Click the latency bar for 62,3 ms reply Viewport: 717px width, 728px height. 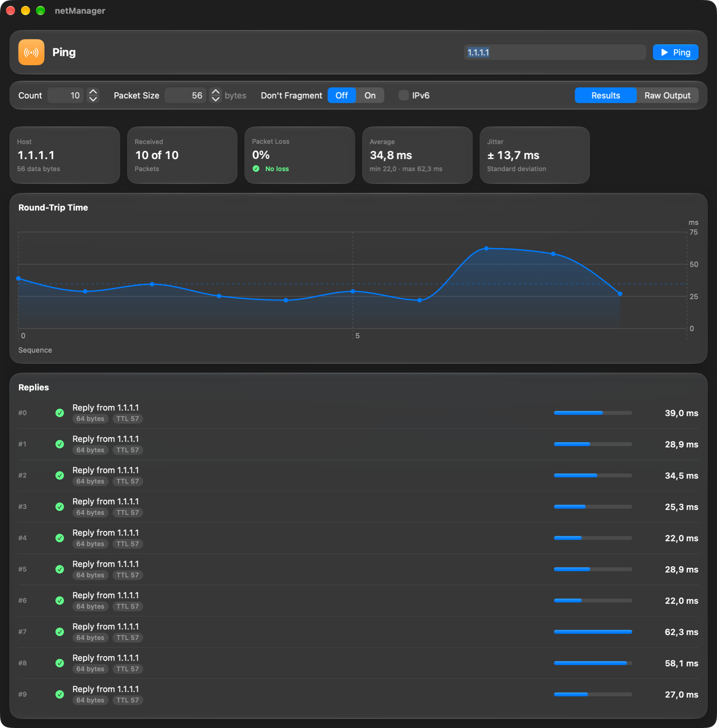click(x=593, y=632)
